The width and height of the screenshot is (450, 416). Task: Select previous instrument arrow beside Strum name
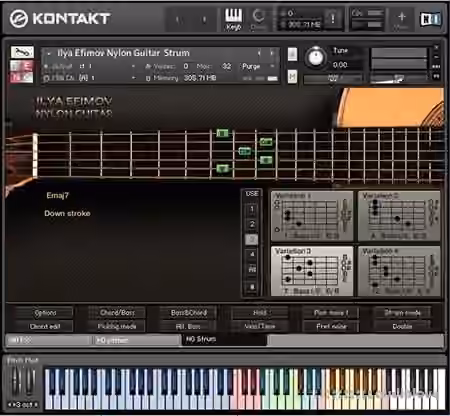point(259,53)
